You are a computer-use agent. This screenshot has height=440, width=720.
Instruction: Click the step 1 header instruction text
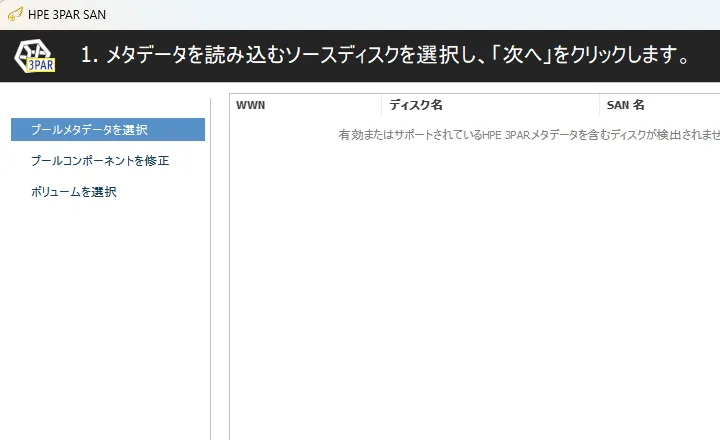(x=385, y=55)
